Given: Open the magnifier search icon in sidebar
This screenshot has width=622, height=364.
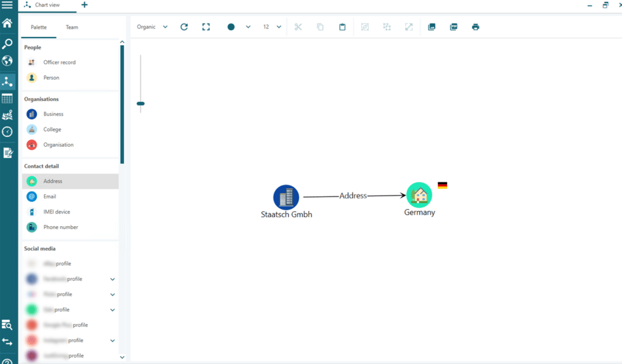Looking at the screenshot, I should (7, 43).
